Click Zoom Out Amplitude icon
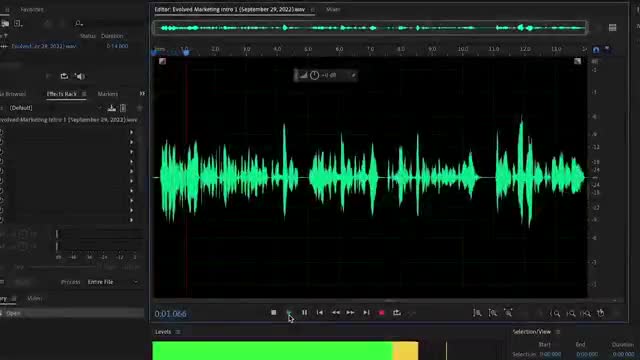The width and height of the screenshot is (640, 360). pyautogui.click(x=493, y=313)
